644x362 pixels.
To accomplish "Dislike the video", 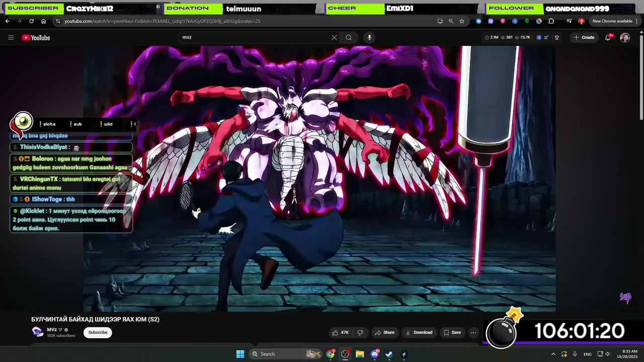I will pos(360,332).
